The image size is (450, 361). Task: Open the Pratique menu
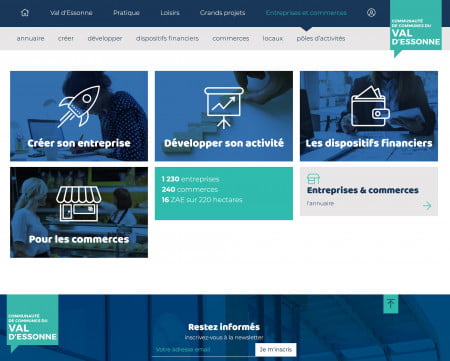[126, 13]
